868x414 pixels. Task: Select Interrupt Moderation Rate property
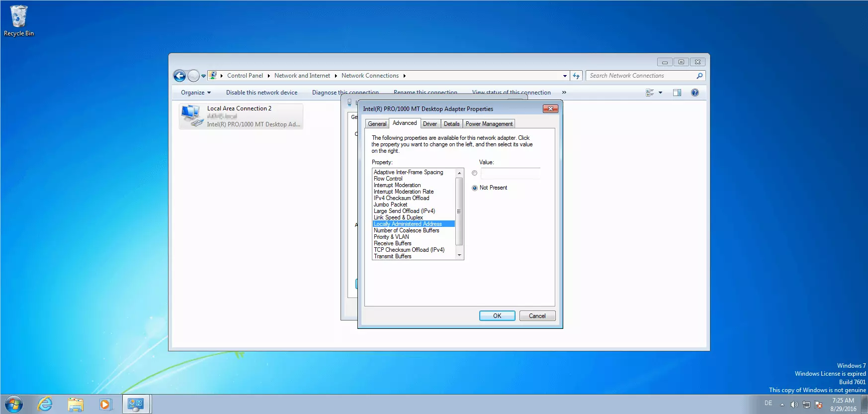click(x=414, y=192)
